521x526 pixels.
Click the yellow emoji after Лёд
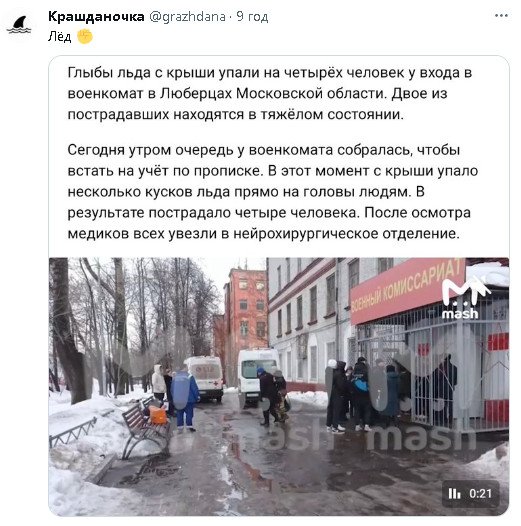[85, 36]
